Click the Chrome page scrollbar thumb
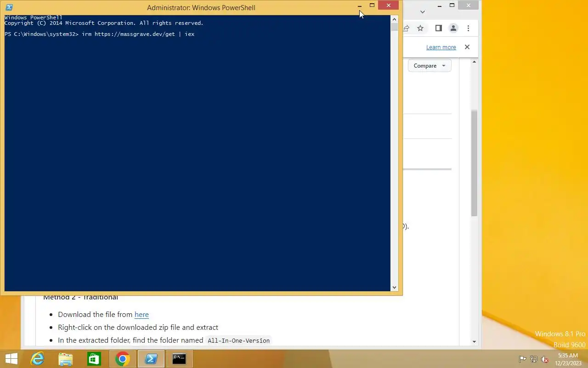The height and width of the screenshot is (368, 588). (474, 163)
